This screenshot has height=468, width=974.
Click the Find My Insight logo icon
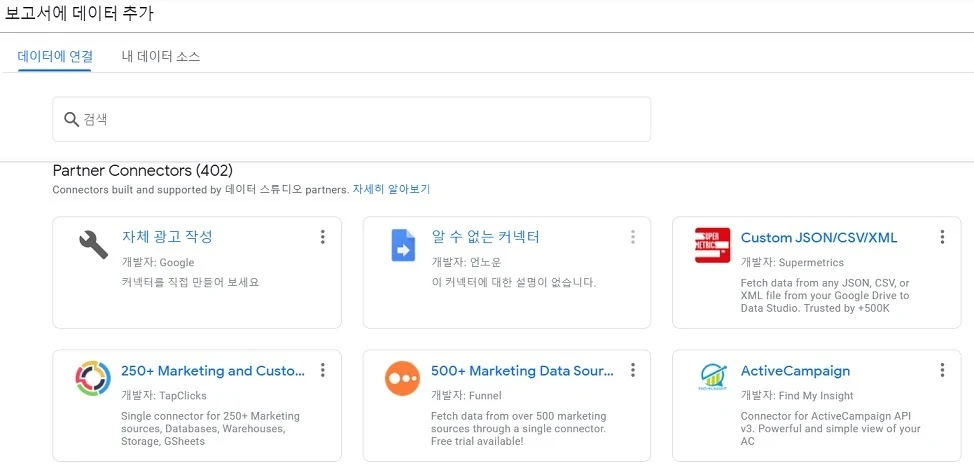[x=712, y=377]
